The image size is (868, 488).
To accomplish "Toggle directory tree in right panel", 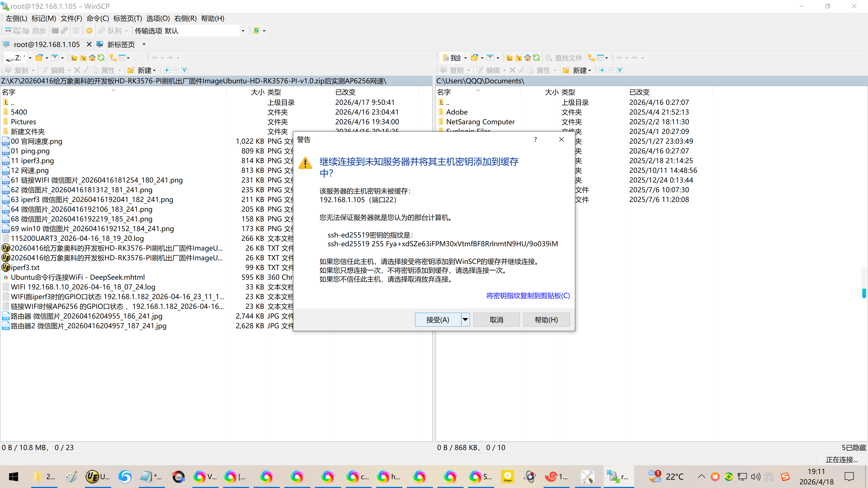I will (591, 58).
